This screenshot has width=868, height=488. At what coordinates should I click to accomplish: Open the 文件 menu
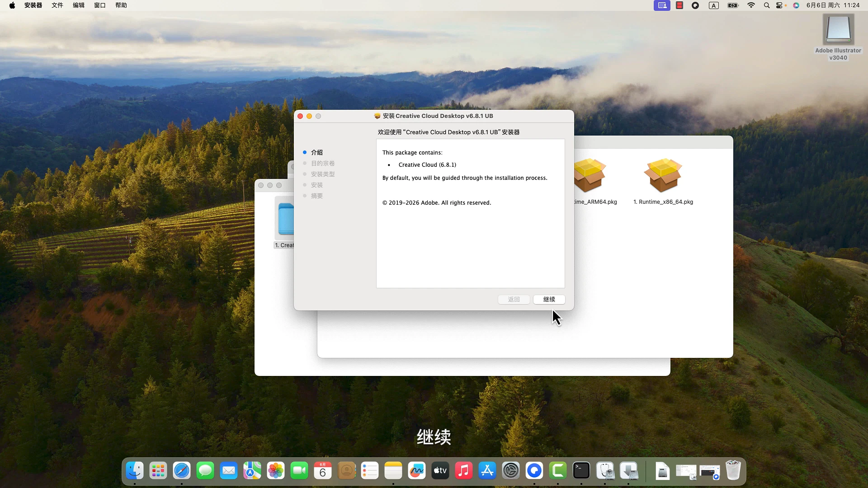[57, 5]
